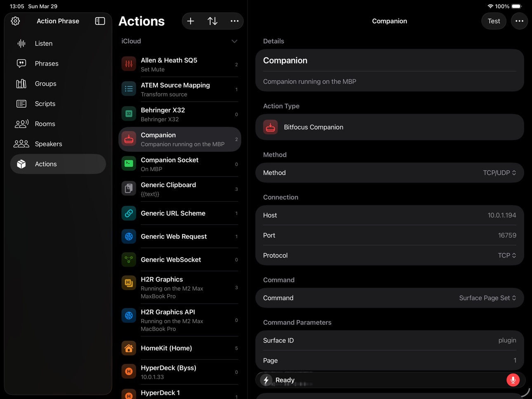
Task: Select the Generic Web Request globe icon
Action: pyautogui.click(x=129, y=237)
